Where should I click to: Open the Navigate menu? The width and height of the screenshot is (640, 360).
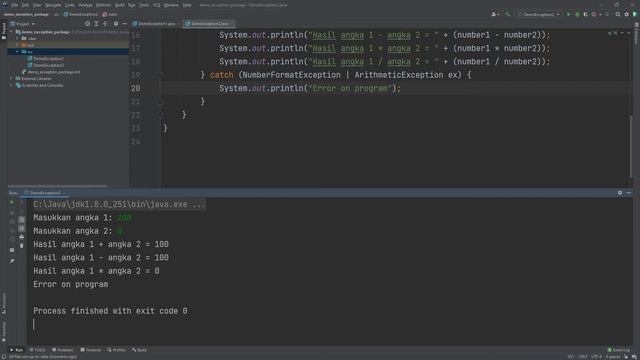pos(53,5)
